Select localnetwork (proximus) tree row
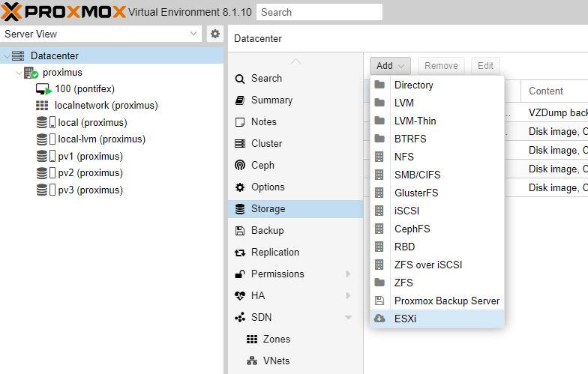 112,106
